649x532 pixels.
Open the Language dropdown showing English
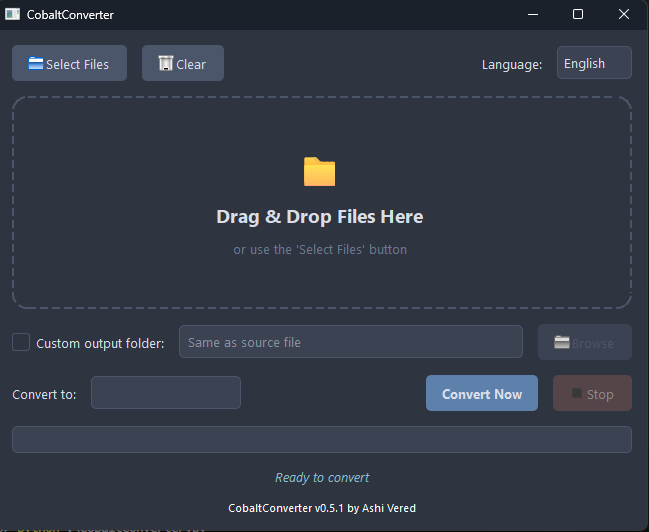594,63
